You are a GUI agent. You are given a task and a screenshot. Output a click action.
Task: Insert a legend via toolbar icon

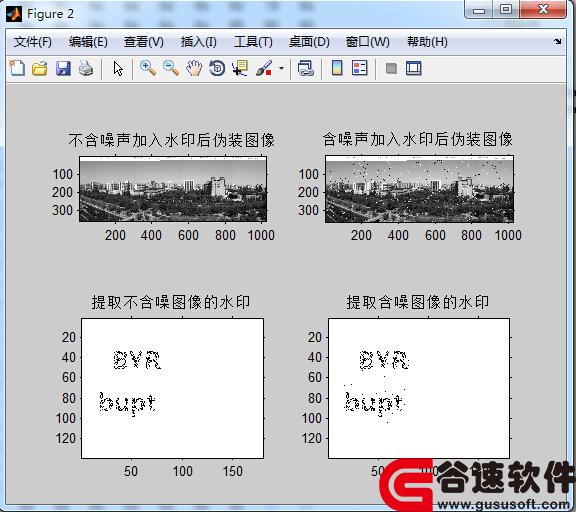point(359,68)
